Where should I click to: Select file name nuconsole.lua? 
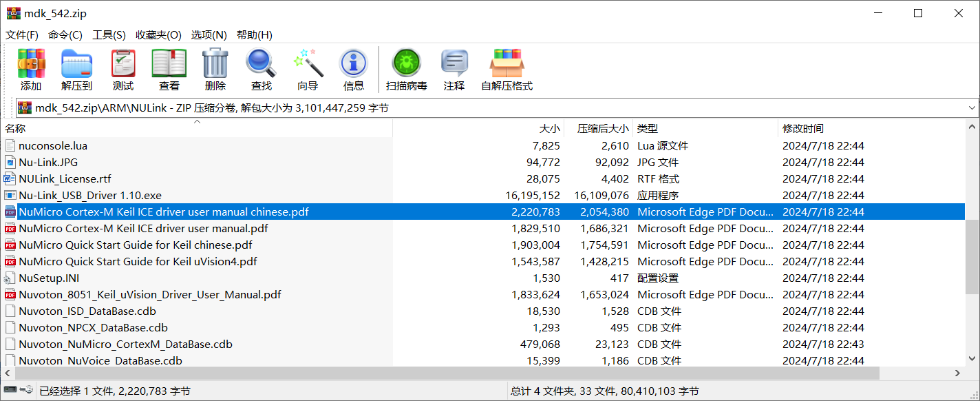click(53, 145)
